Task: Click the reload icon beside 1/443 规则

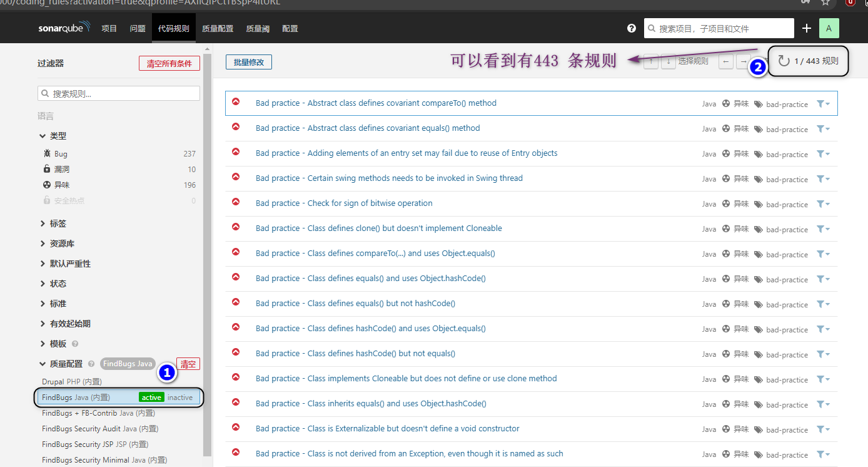Action: (783, 61)
